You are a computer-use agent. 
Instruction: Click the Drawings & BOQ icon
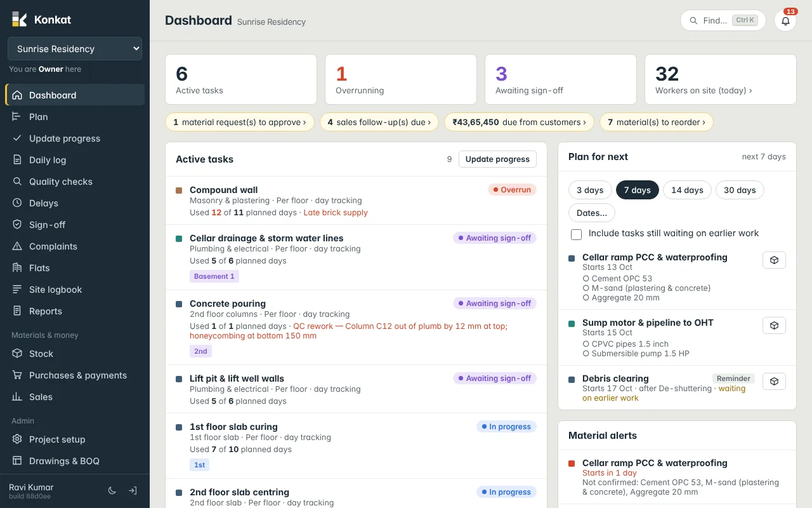point(17,461)
